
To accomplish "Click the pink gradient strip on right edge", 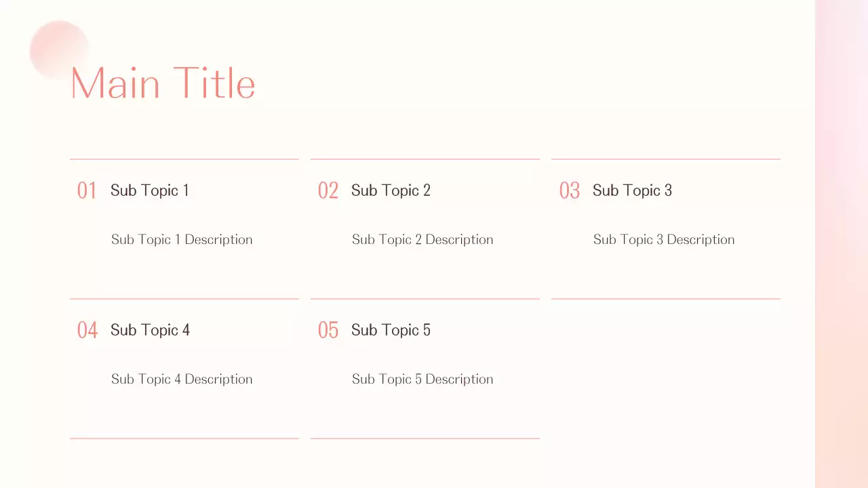I will coord(842,244).
